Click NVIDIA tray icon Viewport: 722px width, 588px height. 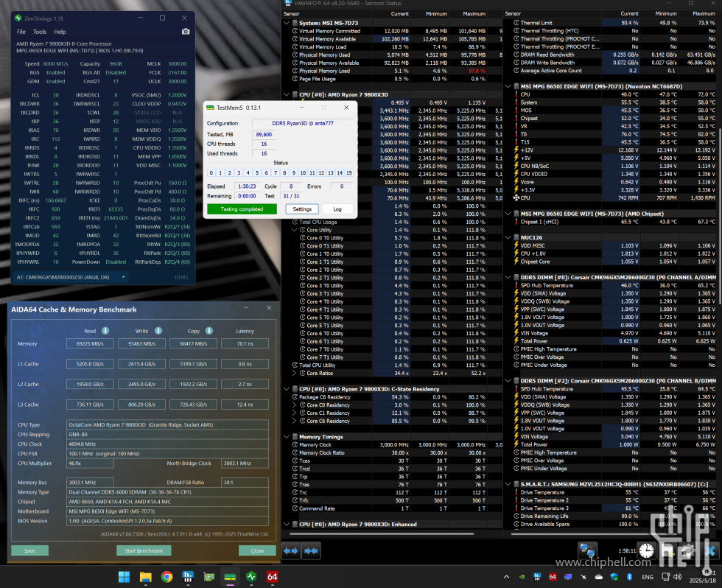(522, 576)
